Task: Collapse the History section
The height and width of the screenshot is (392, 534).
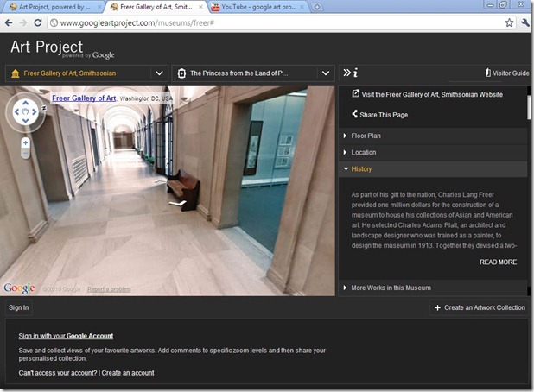Action: click(x=433, y=169)
